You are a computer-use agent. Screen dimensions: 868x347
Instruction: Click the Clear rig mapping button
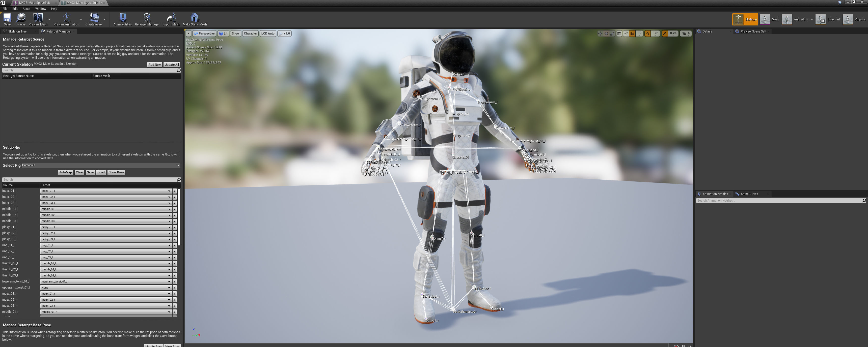tap(79, 172)
